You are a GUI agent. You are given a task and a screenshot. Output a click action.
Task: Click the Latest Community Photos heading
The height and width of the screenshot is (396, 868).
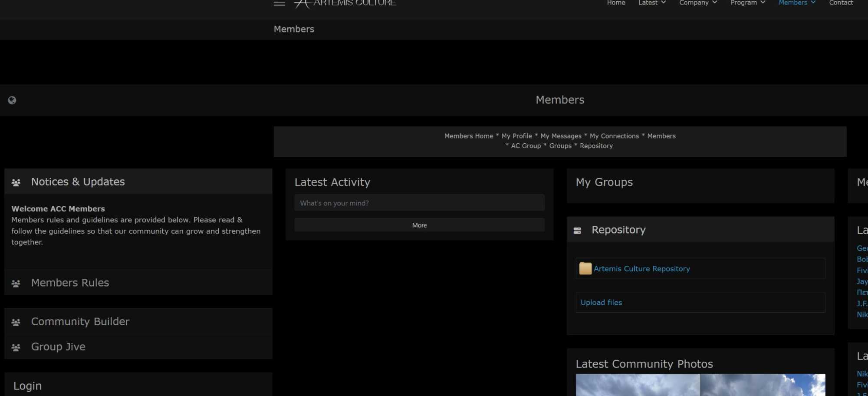coord(644,364)
